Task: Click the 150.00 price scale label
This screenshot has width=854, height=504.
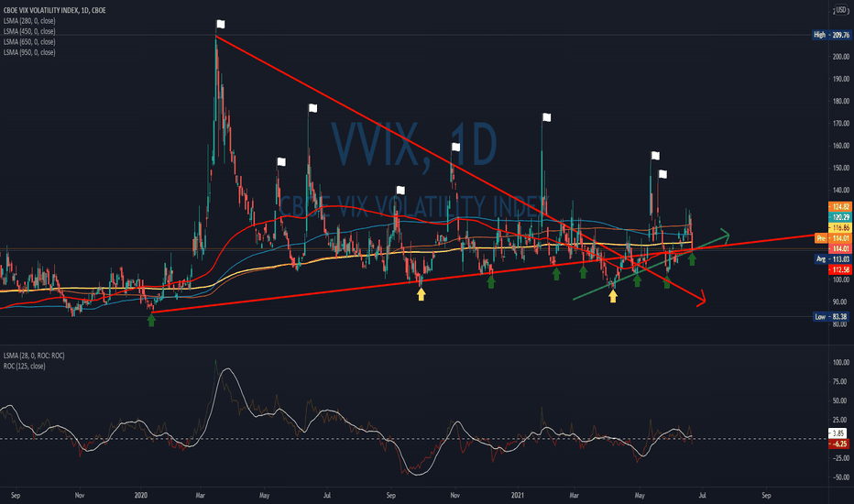Action: pyautogui.click(x=841, y=168)
